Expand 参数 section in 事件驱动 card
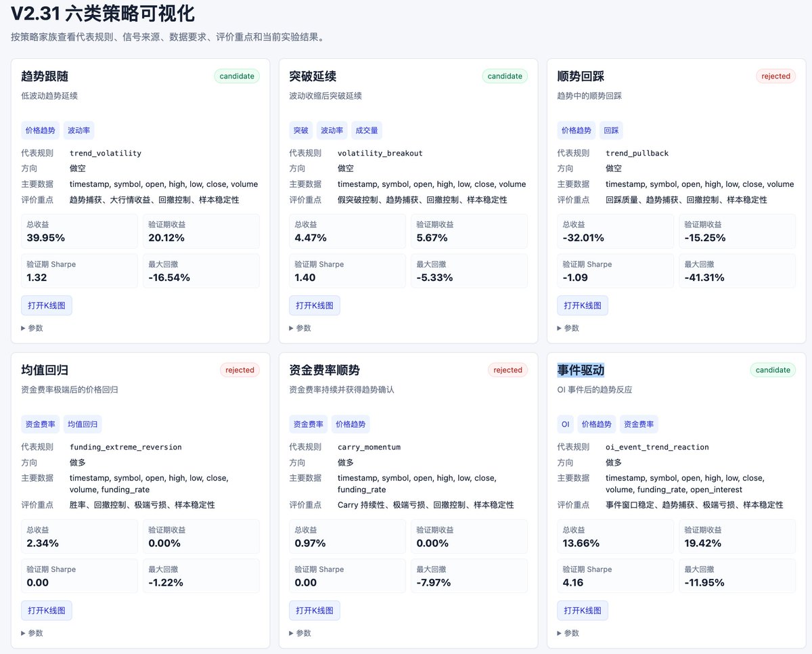Image resolution: width=812 pixels, height=654 pixels. (568, 634)
